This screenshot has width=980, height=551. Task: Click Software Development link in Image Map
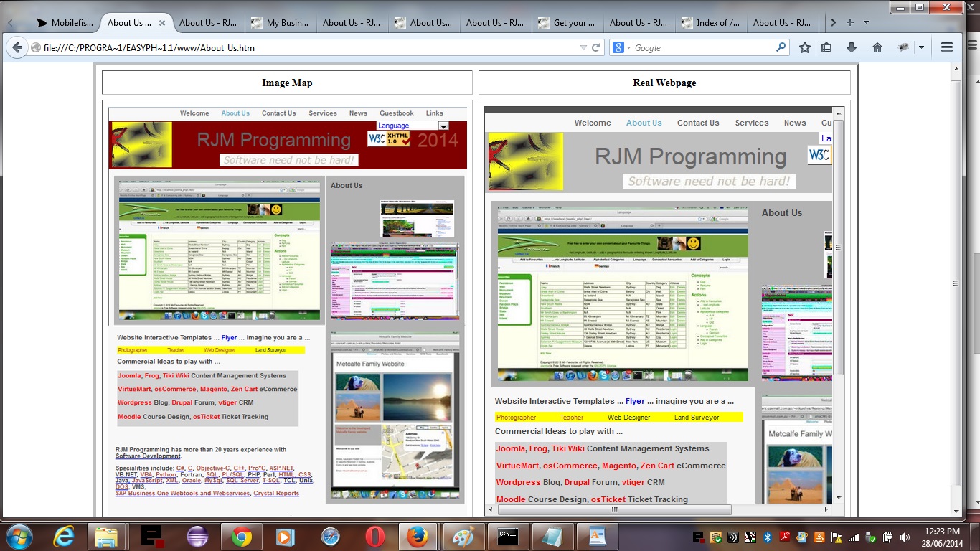pyautogui.click(x=148, y=456)
